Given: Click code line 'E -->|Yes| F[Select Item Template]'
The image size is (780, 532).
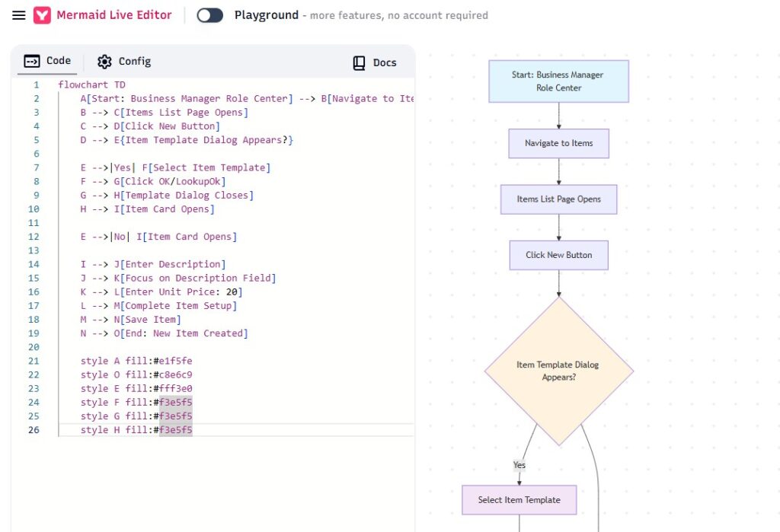Looking at the screenshot, I should click(x=175, y=167).
